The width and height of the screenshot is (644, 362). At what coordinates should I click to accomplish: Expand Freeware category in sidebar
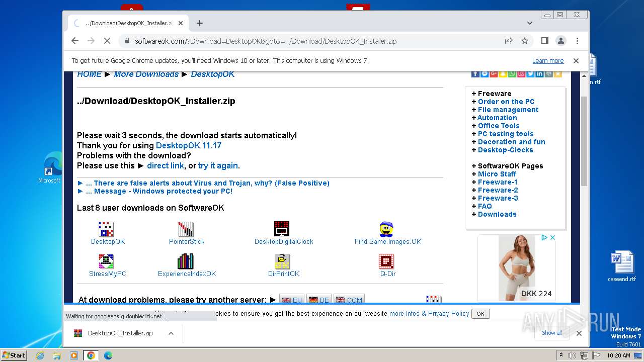(491, 94)
